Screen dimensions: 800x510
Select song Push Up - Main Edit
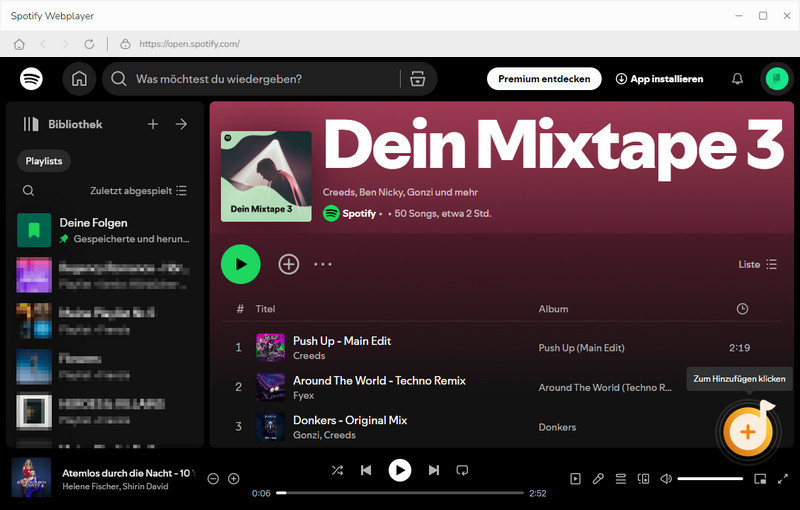tap(342, 341)
